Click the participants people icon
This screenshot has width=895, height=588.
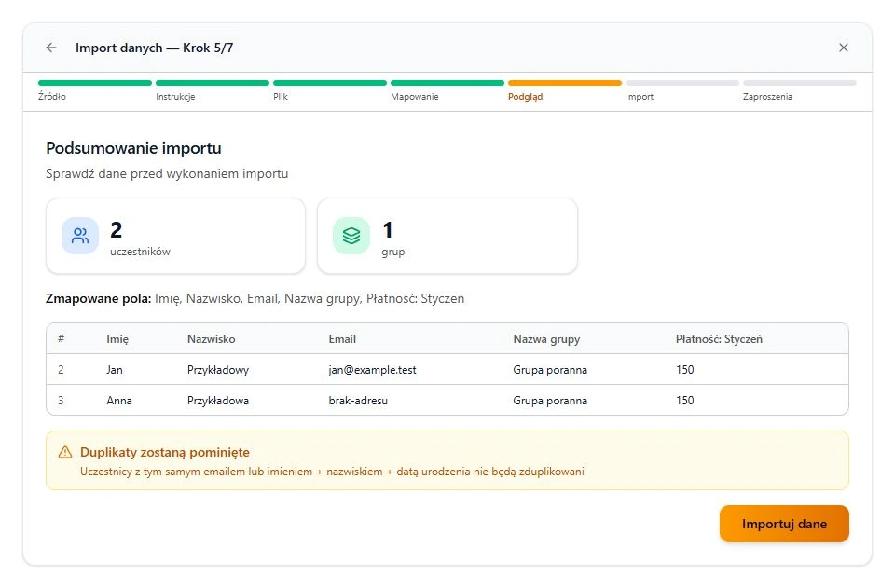coord(80,236)
